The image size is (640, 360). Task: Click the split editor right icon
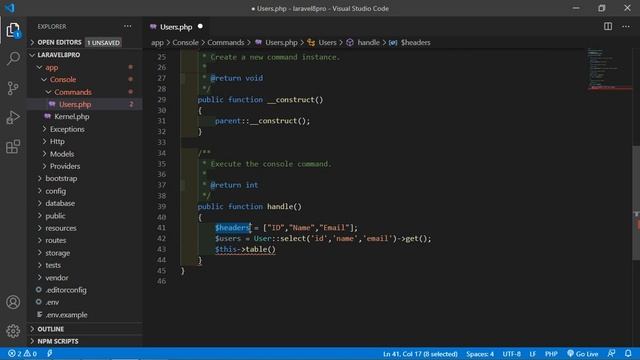(x=608, y=27)
